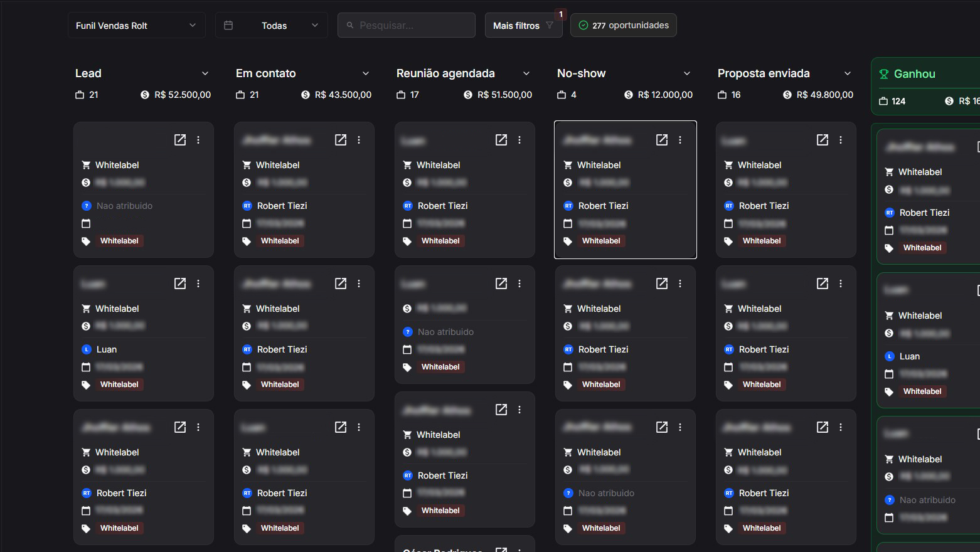Select the Ganhou column title

[x=914, y=74]
